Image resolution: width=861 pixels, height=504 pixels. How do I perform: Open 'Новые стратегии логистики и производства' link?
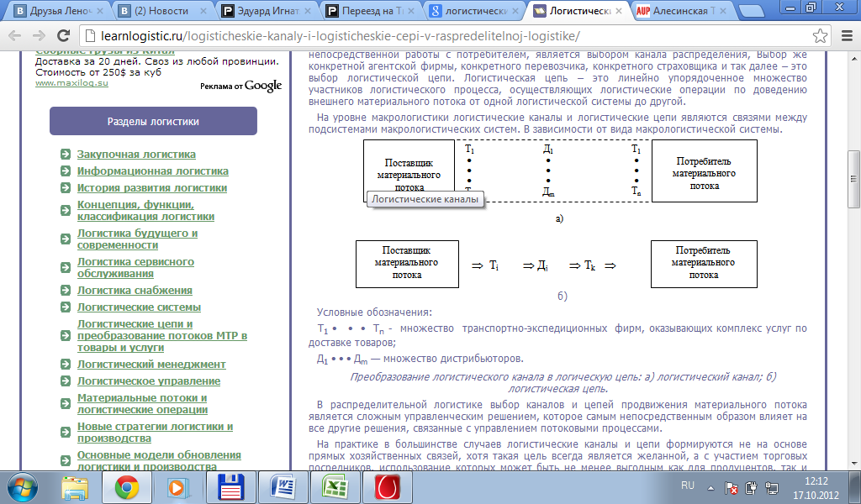[155, 432]
